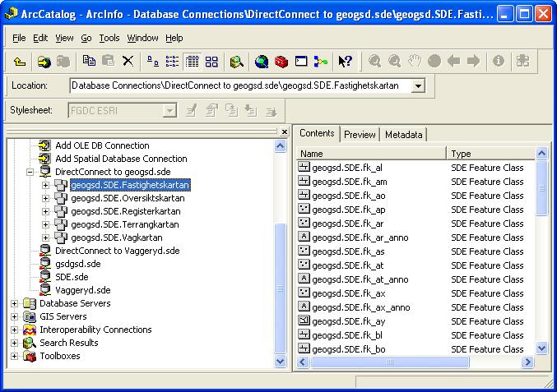Screen dimensions: 557x392
Task: Click the Full Extent globe icon
Action: click(x=434, y=62)
